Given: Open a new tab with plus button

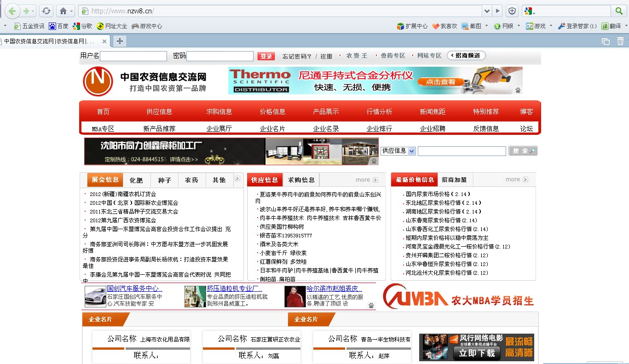Looking at the screenshot, I should point(120,41).
